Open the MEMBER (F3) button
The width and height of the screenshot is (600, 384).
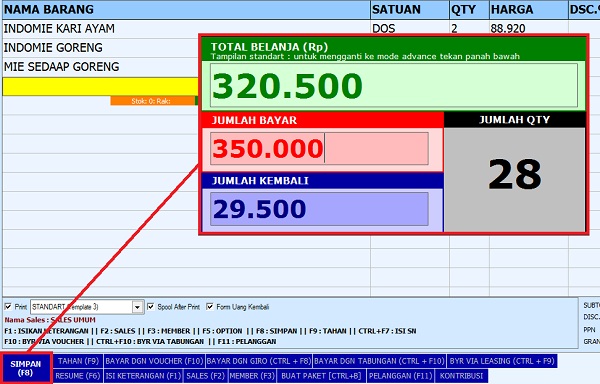(x=252, y=376)
